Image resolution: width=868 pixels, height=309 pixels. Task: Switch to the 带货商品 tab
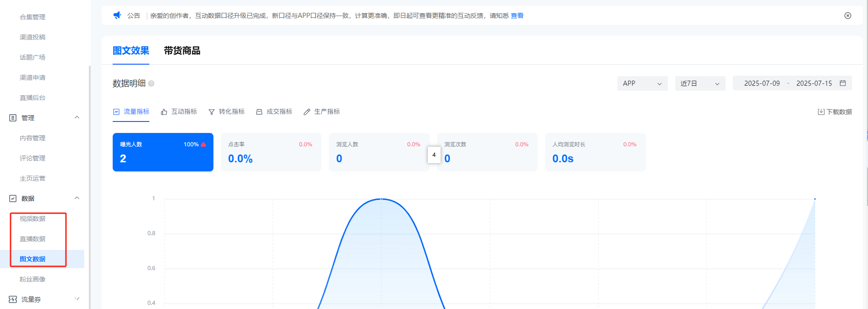(182, 50)
